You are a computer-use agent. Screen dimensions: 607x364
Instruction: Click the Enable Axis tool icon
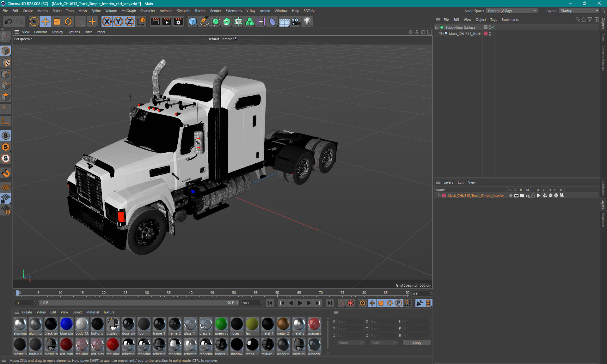(x=6, y=121)
